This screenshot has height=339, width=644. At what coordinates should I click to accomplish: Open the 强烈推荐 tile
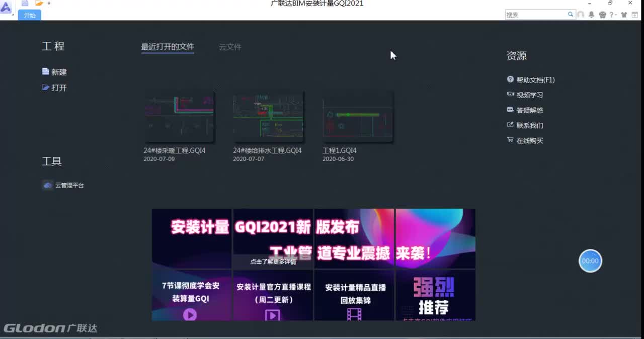[436, 295]
